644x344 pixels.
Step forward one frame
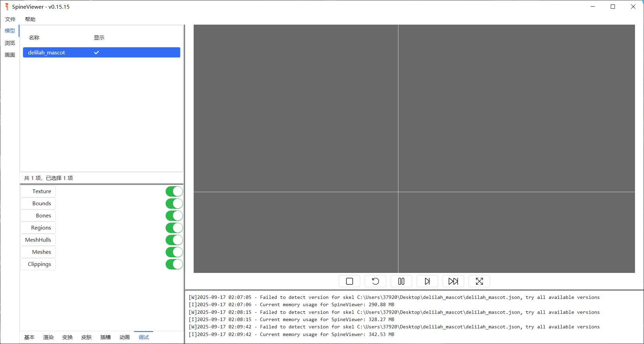(427, 281)
